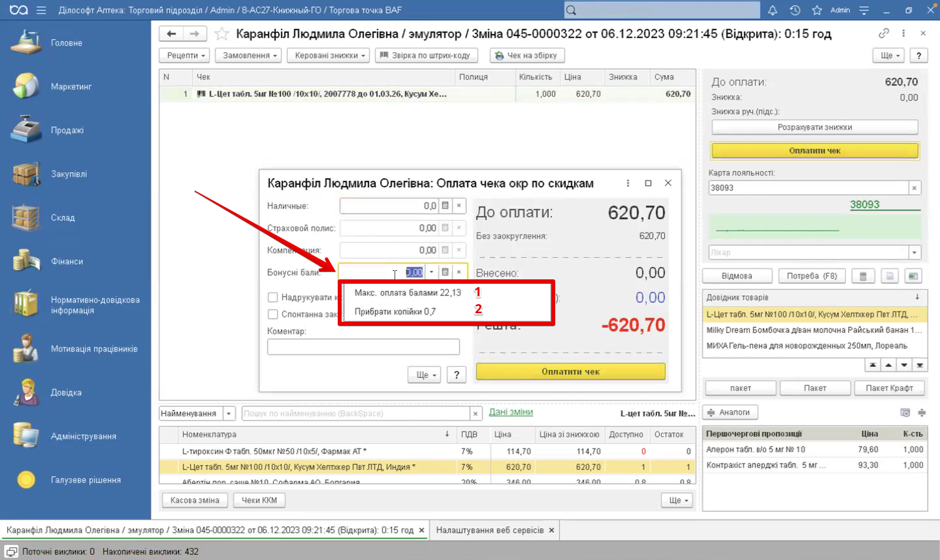Expand the Бонусні бали dropdown arrow

tap(431, 272)
